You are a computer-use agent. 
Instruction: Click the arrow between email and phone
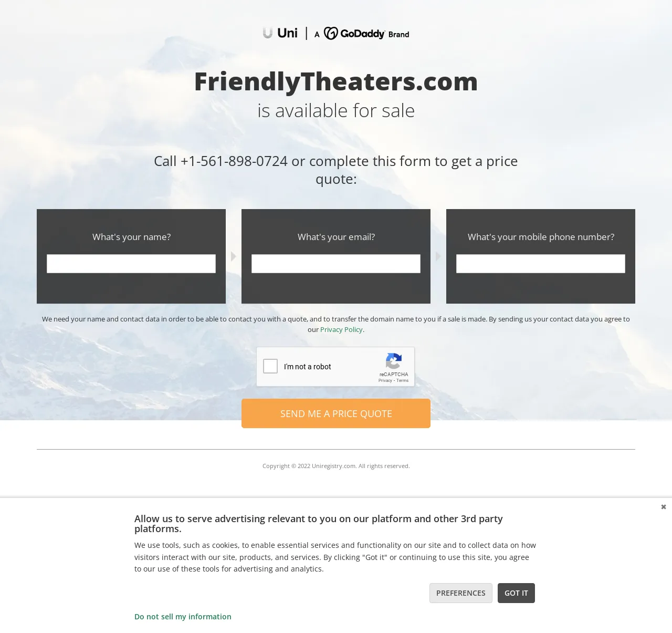click(x=438, y=256)
